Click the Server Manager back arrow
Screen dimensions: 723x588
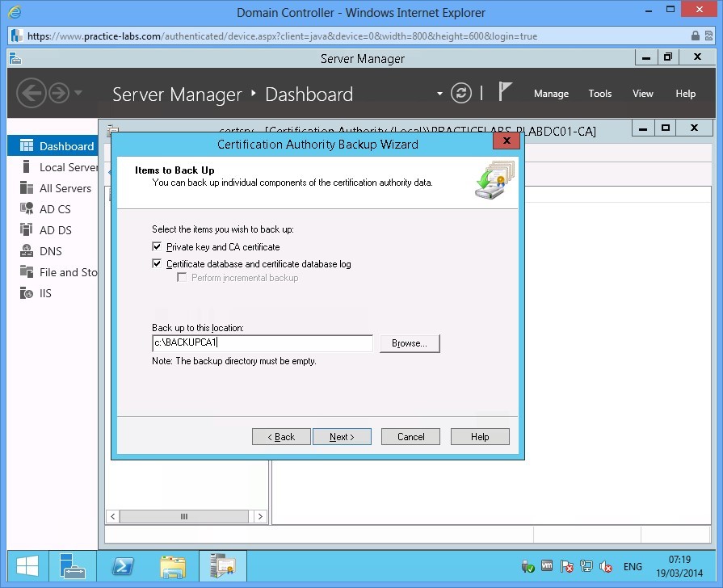point(31,94)
